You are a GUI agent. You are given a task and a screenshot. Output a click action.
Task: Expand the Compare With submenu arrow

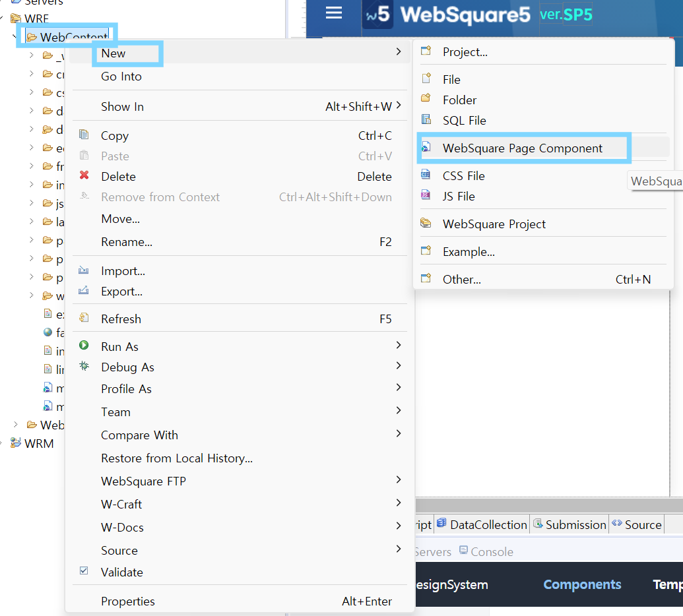click(399, 433)
